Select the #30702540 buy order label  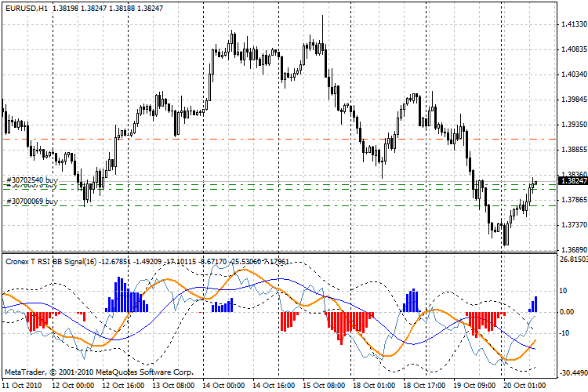coord(32,180)
